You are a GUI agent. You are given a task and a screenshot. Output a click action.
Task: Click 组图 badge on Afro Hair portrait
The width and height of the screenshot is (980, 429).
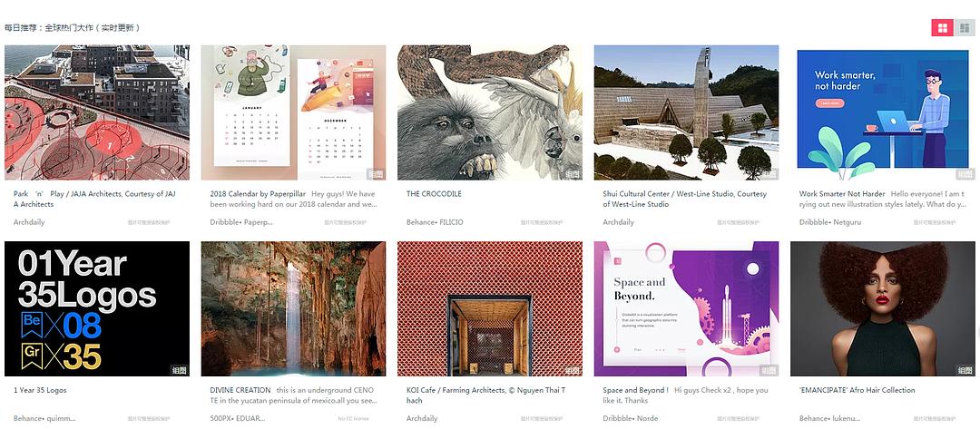coord(965,370)
